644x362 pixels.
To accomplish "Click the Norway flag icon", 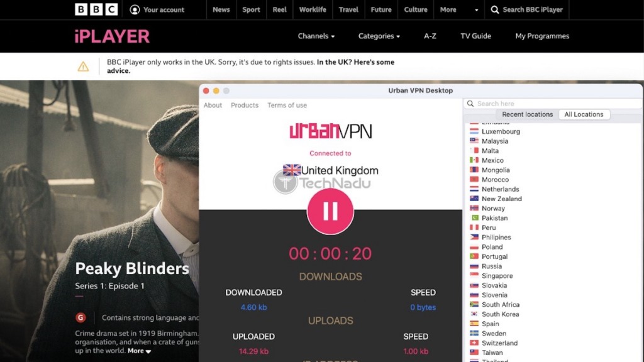I will [x=474, y=208].
